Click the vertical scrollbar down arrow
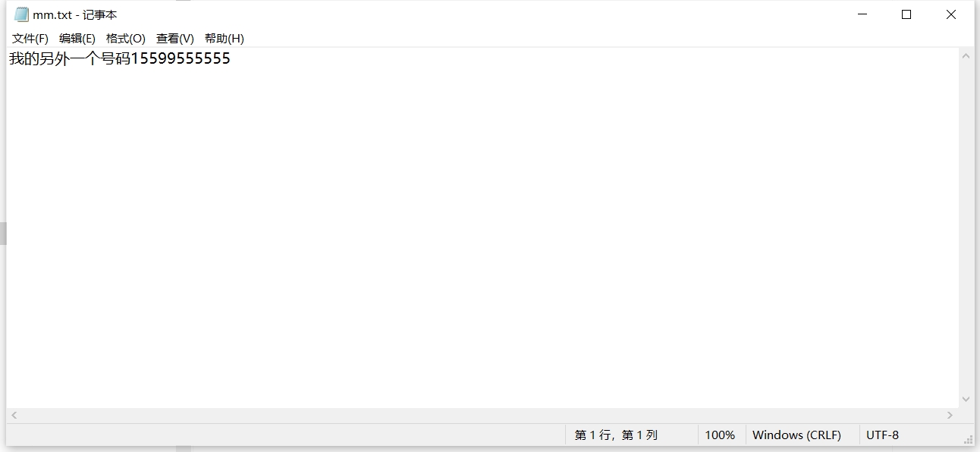 tap(966, 399)
